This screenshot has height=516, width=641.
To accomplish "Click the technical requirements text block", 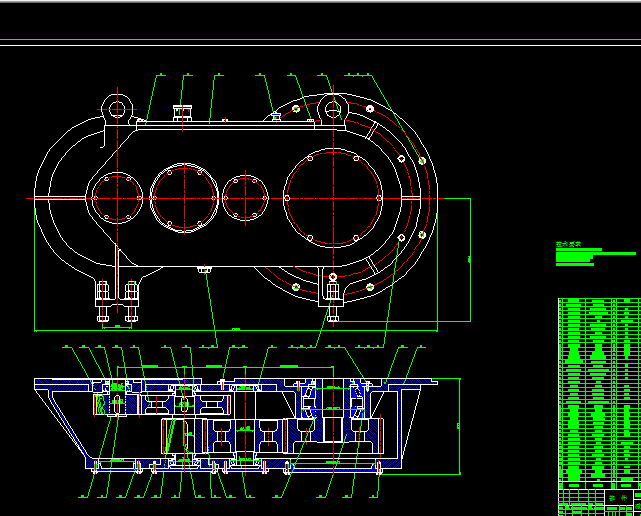I will [596, 254].
